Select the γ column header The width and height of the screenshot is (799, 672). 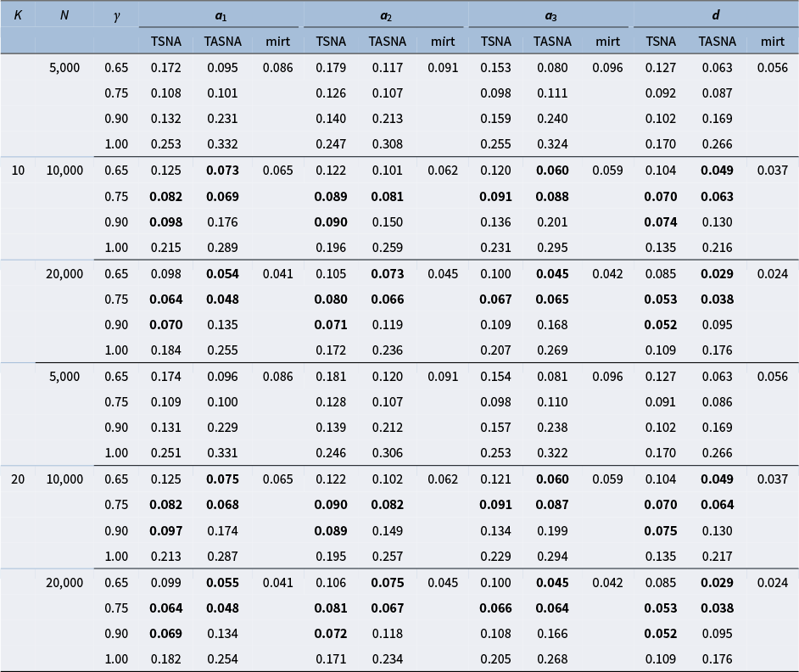[116, 15]
